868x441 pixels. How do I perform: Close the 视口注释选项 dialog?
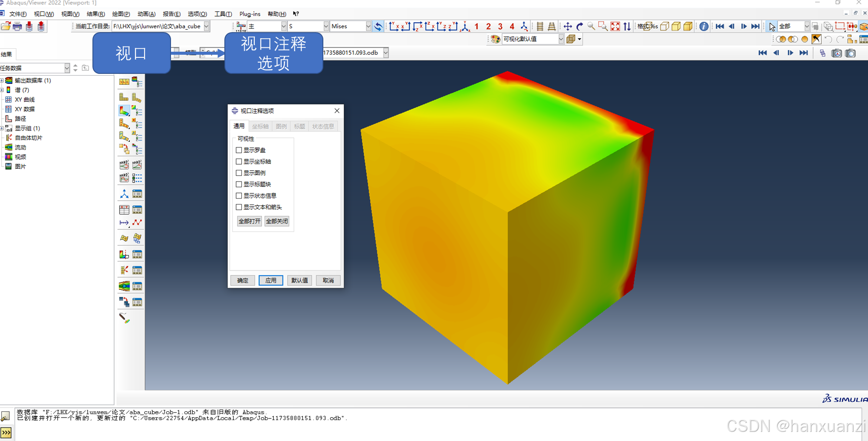pos(337,111)
